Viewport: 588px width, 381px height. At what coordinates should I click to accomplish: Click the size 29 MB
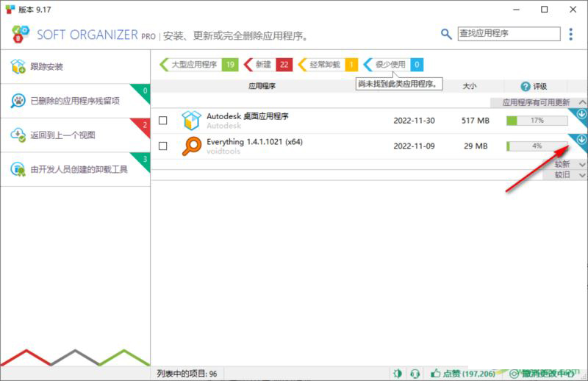476,146
